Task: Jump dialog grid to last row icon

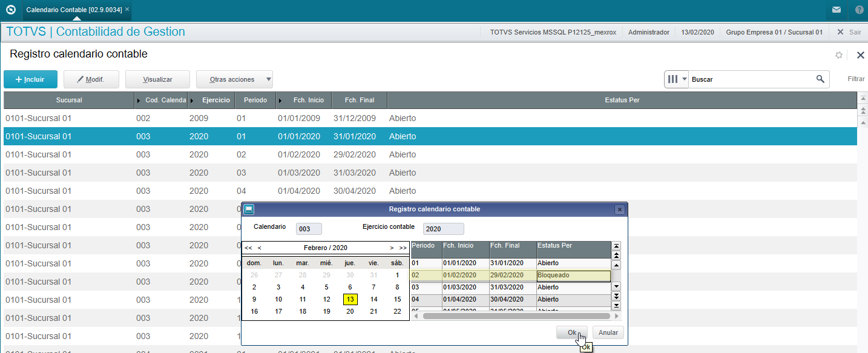Action: coord(617,305)
